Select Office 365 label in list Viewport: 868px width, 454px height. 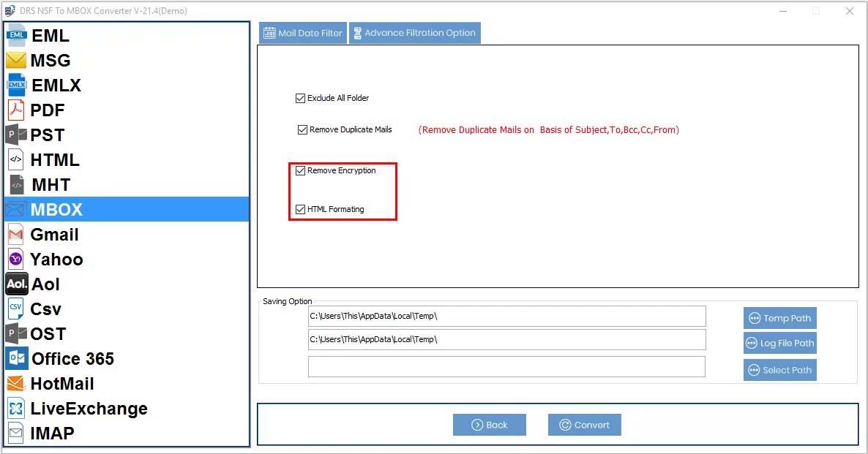72,359
